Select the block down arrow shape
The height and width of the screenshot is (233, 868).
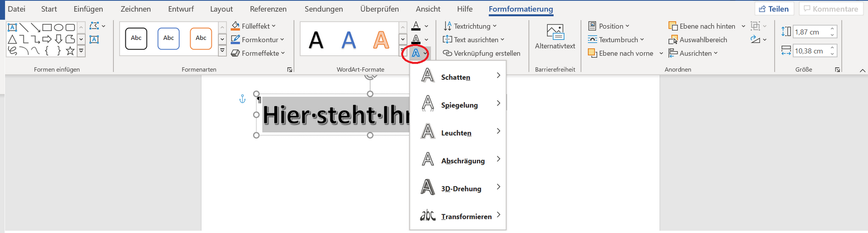click(58, 39)
